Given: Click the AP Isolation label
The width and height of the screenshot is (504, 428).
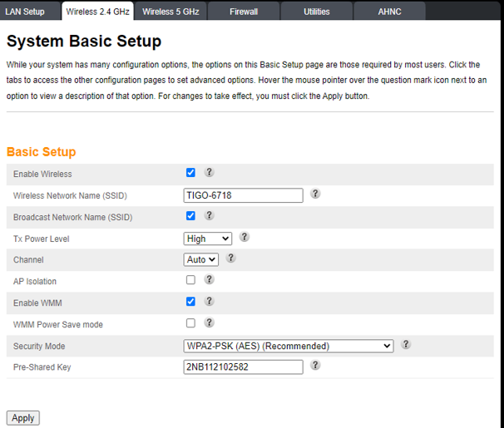Looking at the screenshot, I should pos(35,282).
